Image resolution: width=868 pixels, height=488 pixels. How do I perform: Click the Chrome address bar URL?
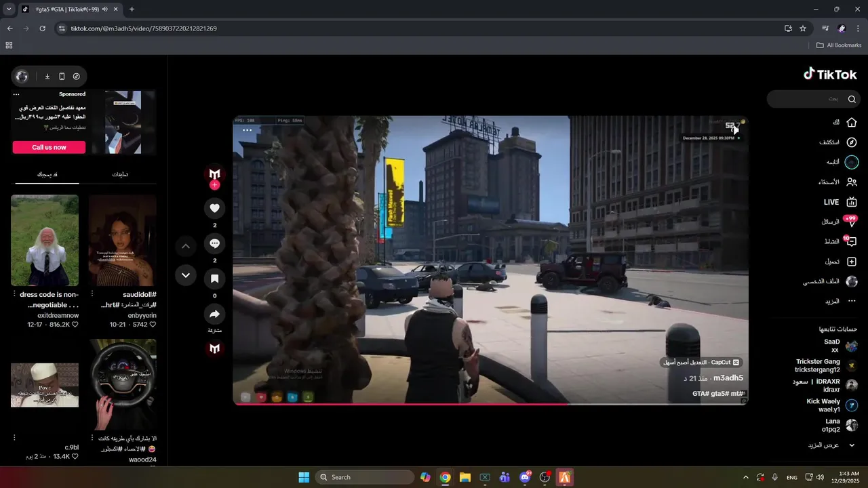tap(144, 28)
